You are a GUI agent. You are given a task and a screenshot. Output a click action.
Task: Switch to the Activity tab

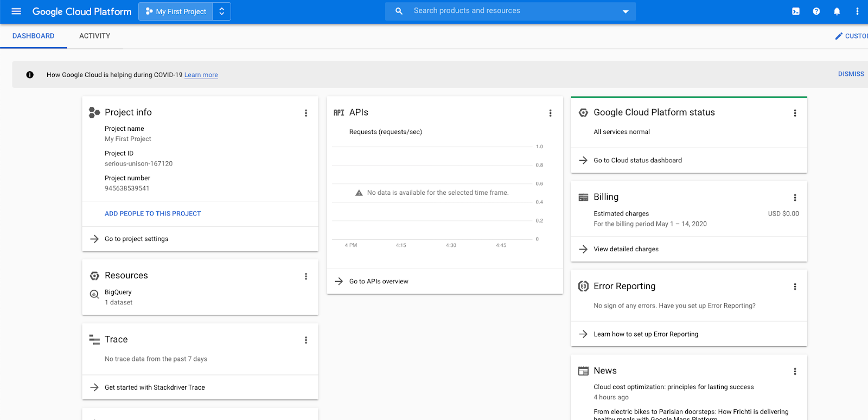tap(94, 36)
